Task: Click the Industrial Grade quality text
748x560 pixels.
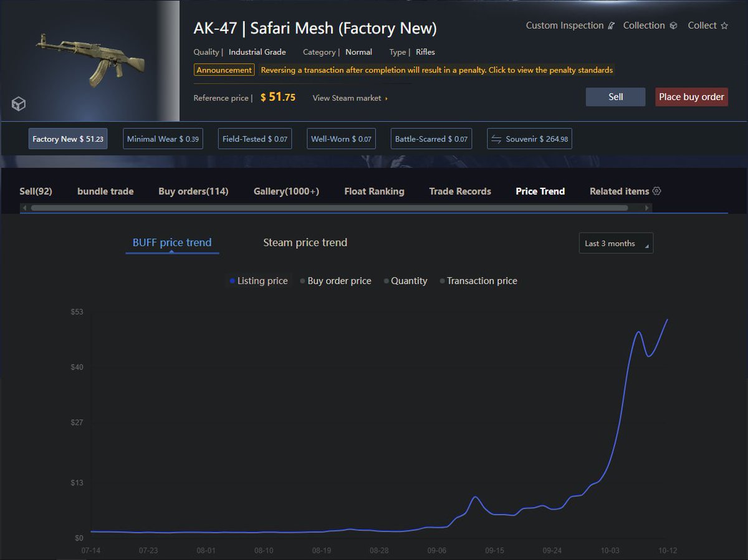Action: (x=257, y=52)
